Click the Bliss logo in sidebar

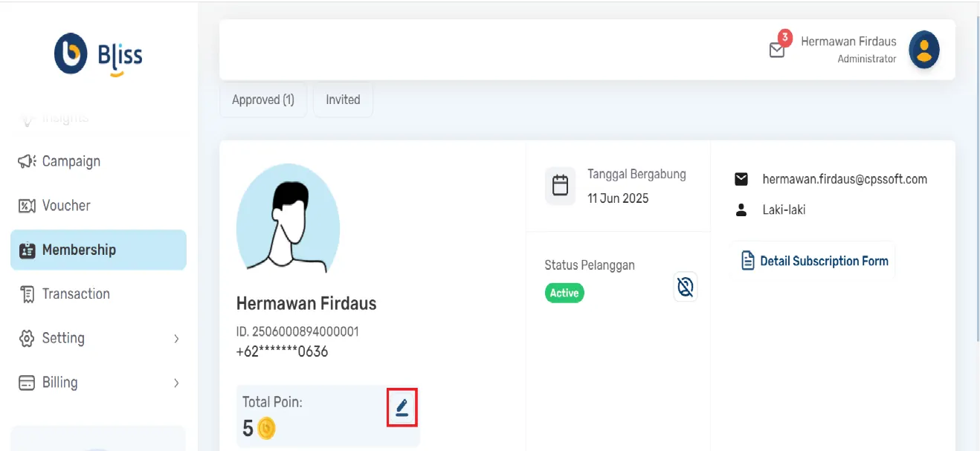[x=98, y=54]
